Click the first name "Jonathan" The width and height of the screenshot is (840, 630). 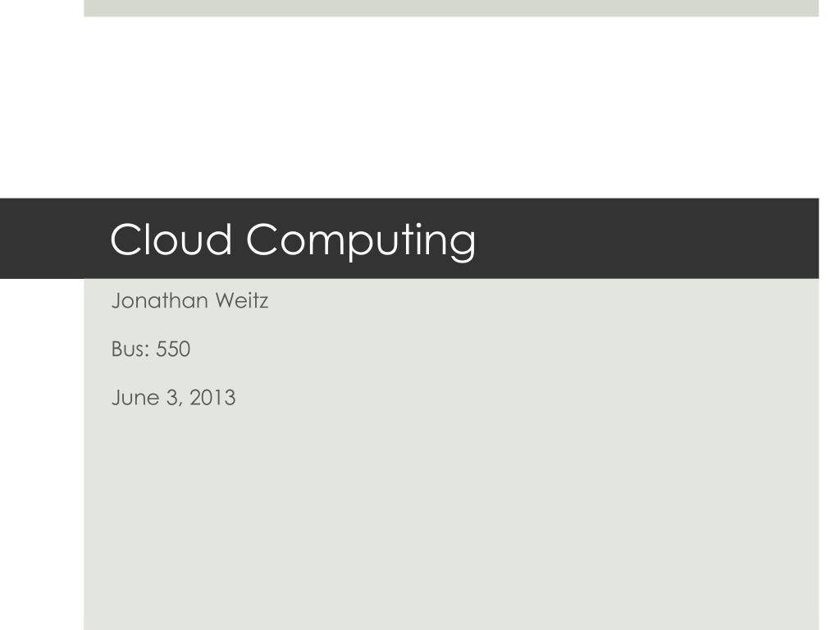160,300
